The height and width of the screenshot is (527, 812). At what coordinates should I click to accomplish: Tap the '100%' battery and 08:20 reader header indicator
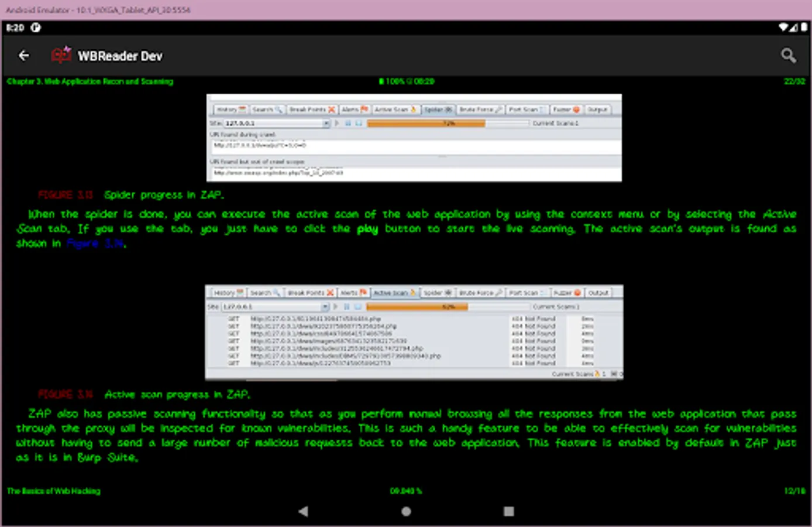(x=407, y=81)
